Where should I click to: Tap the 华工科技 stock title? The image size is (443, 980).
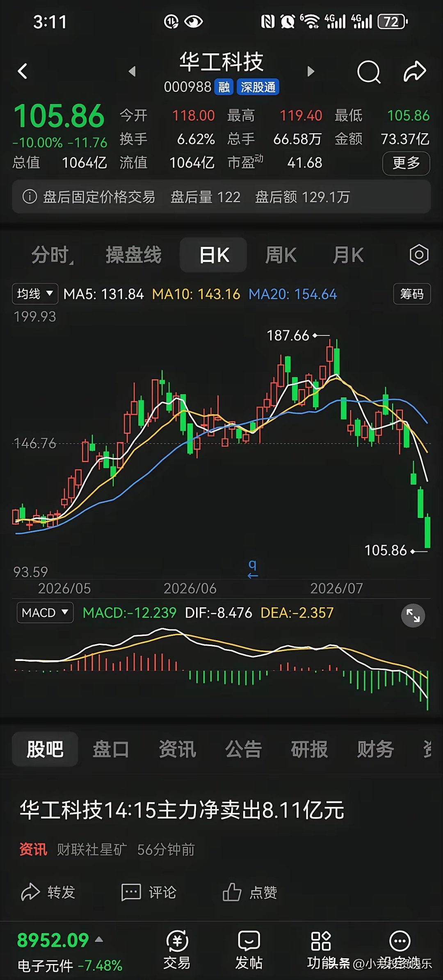[221, 62]
